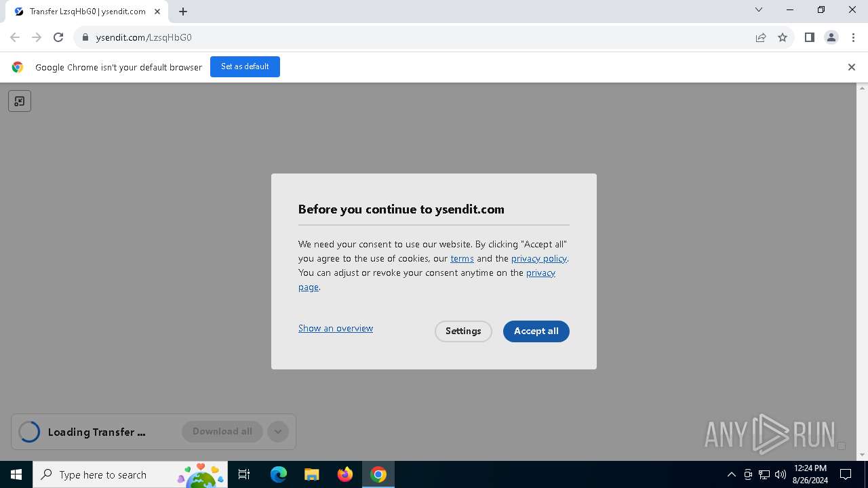Open the tab search dropdown
Image resolution: width=868 pixels, height=488 pixels.
759,9
